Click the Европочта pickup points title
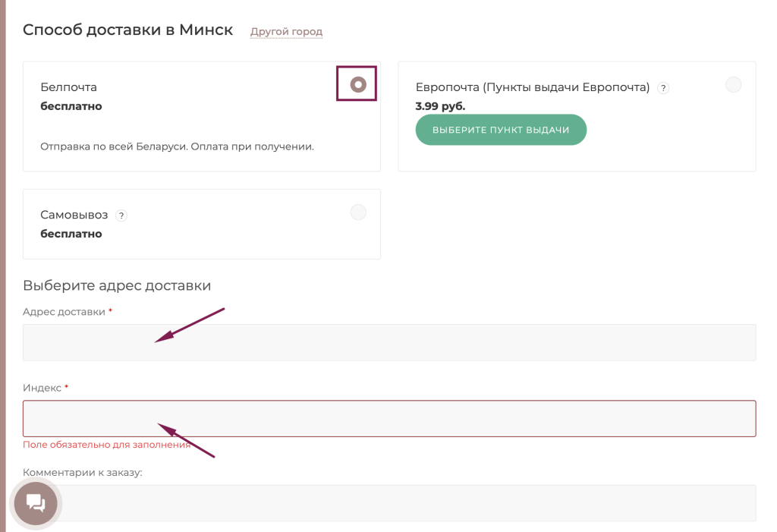The image size is (777, 532). tap(532, 87)
